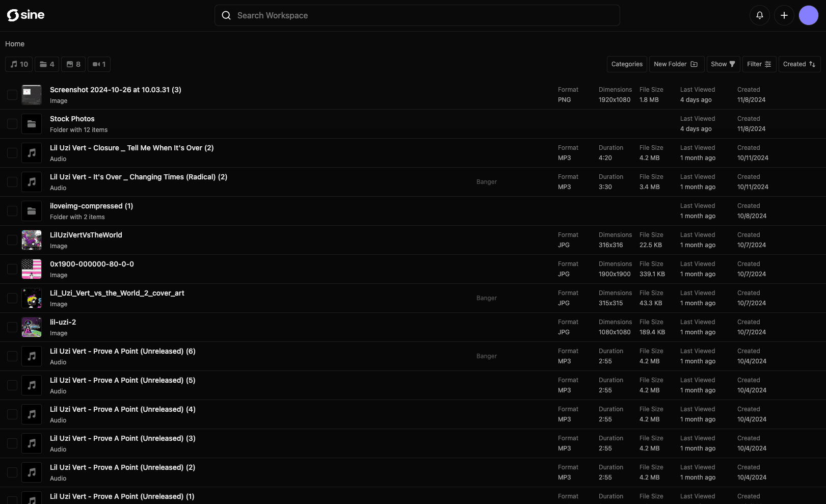Check the It's Over _ Changing Times row

coord(12,182)
